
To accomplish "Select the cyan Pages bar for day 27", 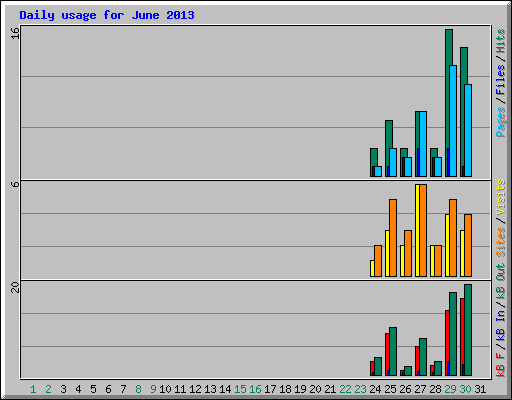I will 423,144.
